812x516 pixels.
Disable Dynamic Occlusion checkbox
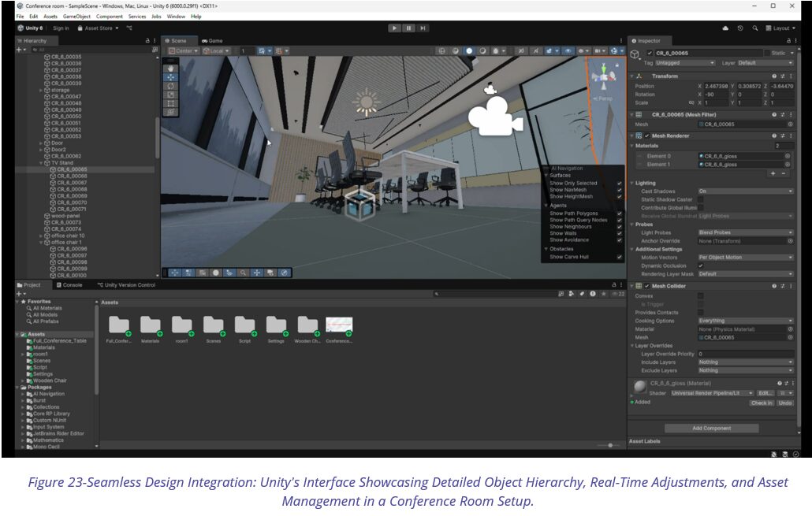coord(700,265)
